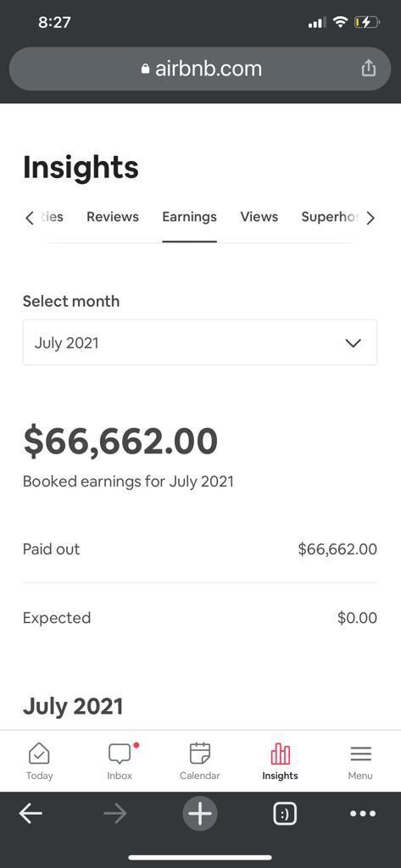Tap the airbnb.com address bar

[200, 69]
